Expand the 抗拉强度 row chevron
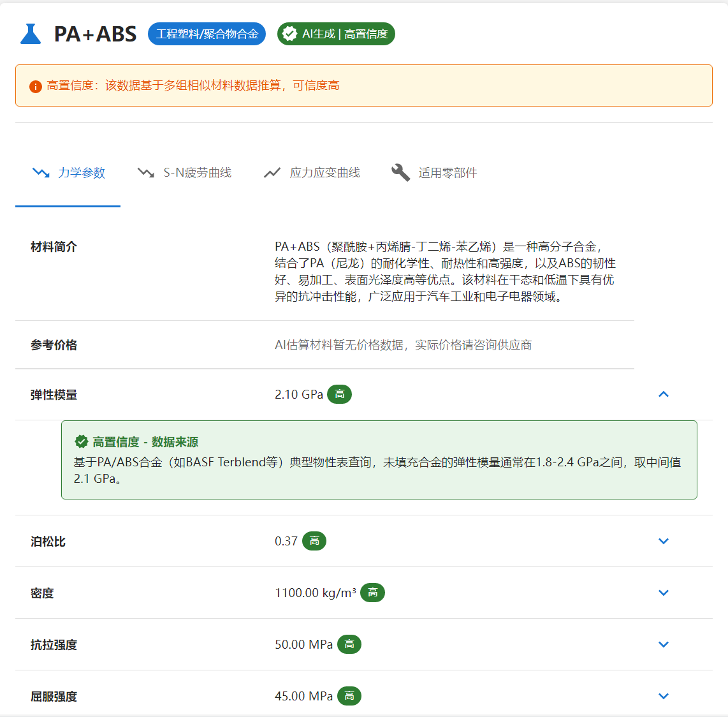Screen dimensions: 728x717 [663, 644]
